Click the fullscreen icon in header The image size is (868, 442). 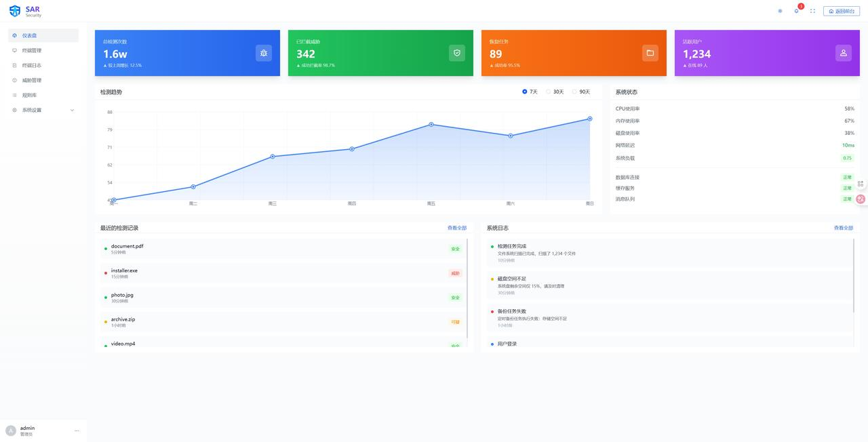[x=812, y=11]
